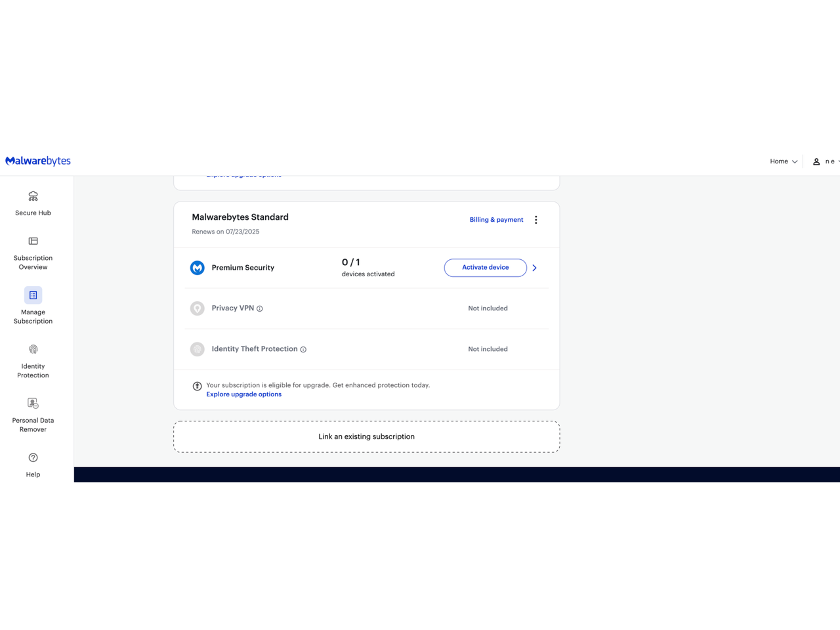The height and width of the screenshot is (630, 840).
Task: Click the Activate device button
Action: (485, 268)
